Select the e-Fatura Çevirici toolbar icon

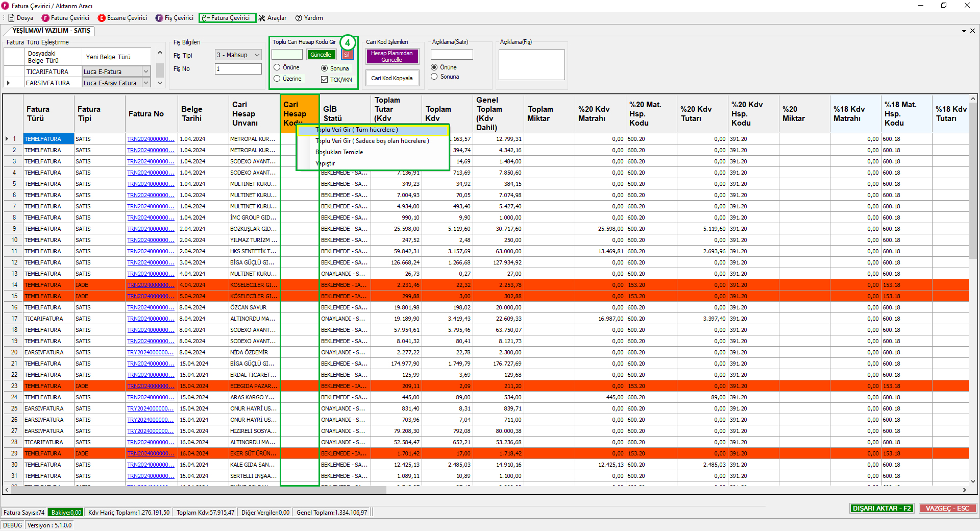[x=205, y=18]
